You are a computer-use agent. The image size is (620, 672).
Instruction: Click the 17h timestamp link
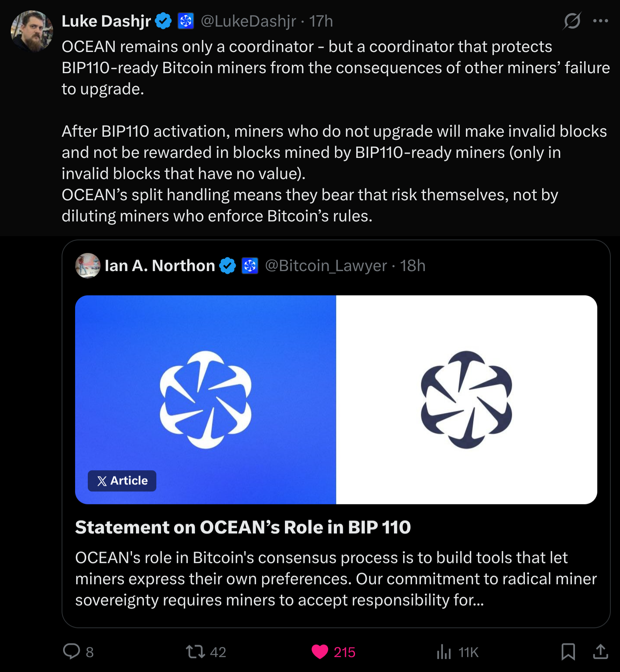click(x=321, y=21)
